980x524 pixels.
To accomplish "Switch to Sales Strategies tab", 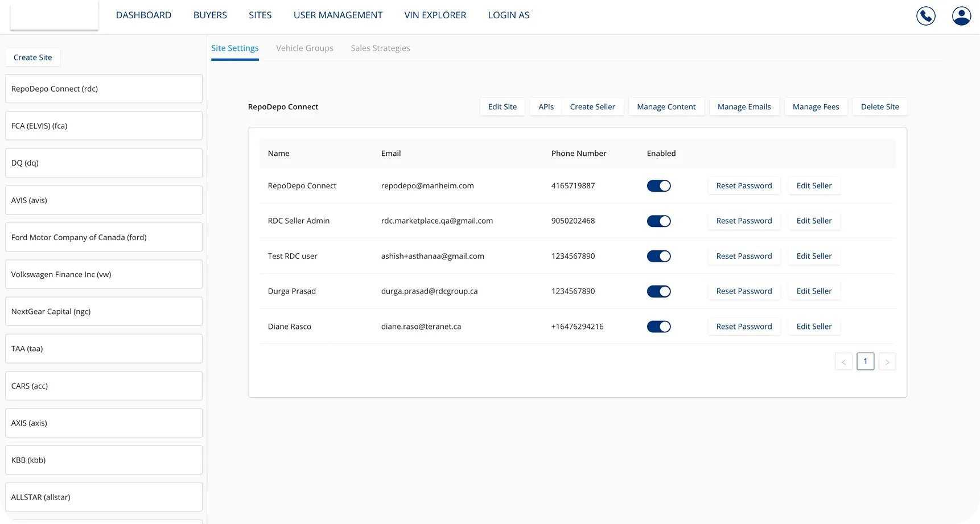I will point(380,48).
